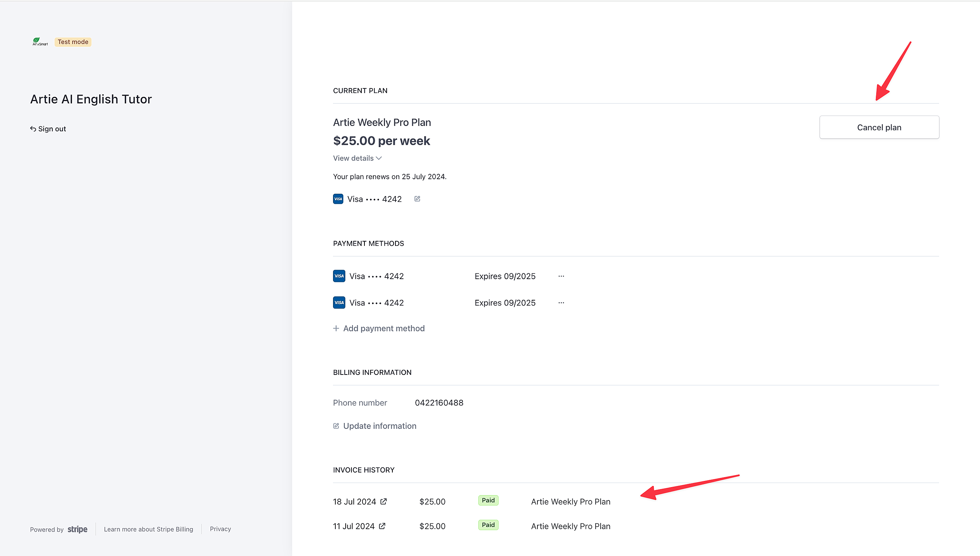This screenshot has height=556, width=980.
Task: Click the "$25.00 per week" price text
Action: click(x=382, y=141)
